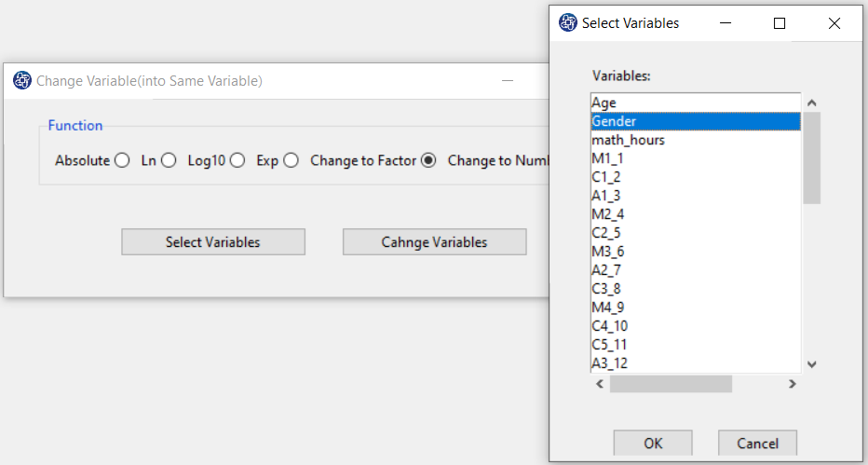Image resolution: width=868 pixels, height=465 pixels.
Task: Open the Select Variables button
Action: [x=213, y=242]
